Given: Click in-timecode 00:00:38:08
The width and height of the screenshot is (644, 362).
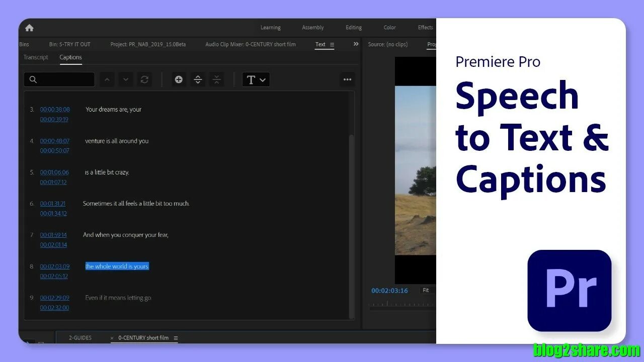Looking at the screenshot, I should tap(55, 109).
